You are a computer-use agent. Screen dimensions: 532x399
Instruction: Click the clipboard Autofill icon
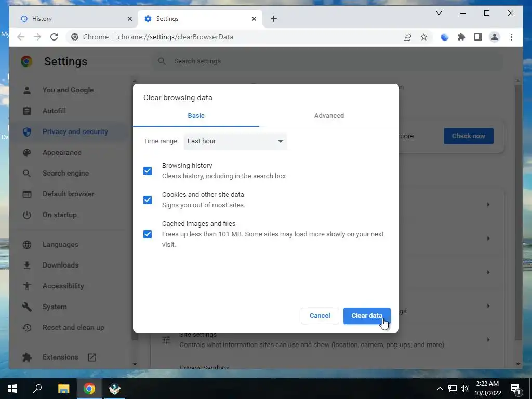[x=27, y=111]
